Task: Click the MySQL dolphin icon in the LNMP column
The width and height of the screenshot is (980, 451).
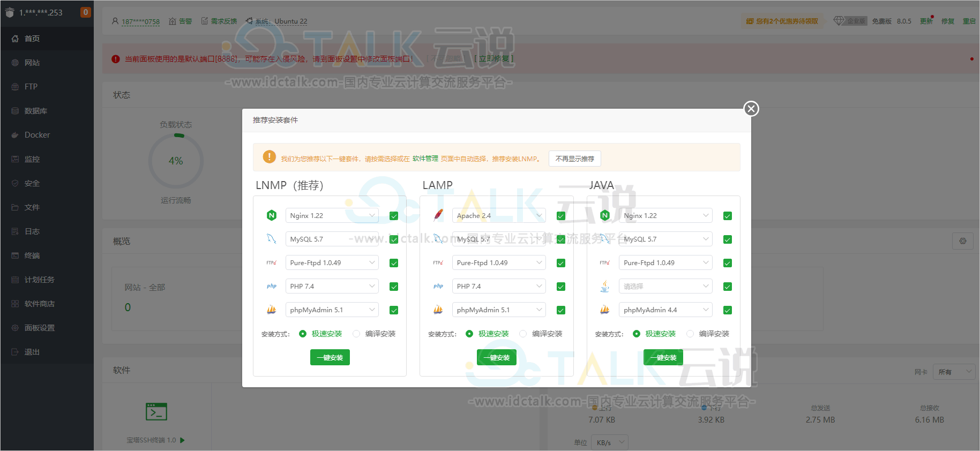Action: [272, 239]
